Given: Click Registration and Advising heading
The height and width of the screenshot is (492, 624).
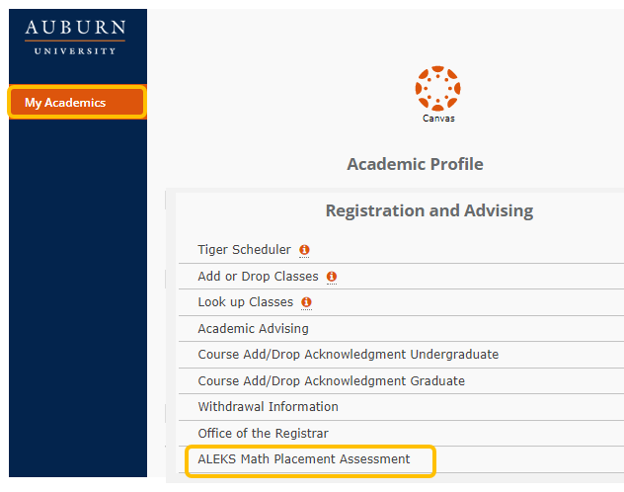Looking at the screenshot, I should pyautogui.click(x=429, y=211).
